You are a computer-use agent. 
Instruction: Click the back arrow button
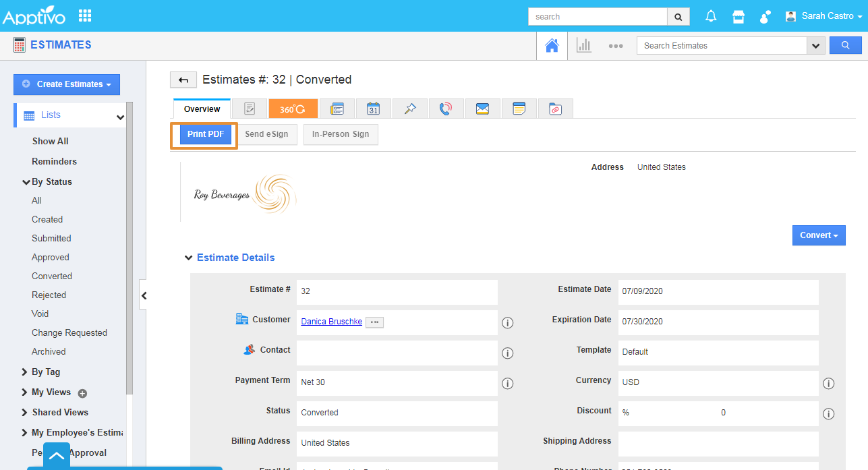pos(183,80)
